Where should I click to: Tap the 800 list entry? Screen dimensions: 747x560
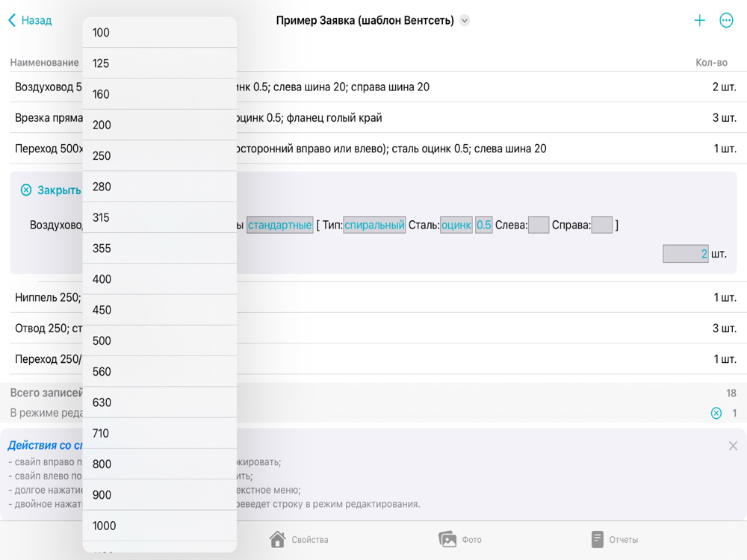(160, 464)
